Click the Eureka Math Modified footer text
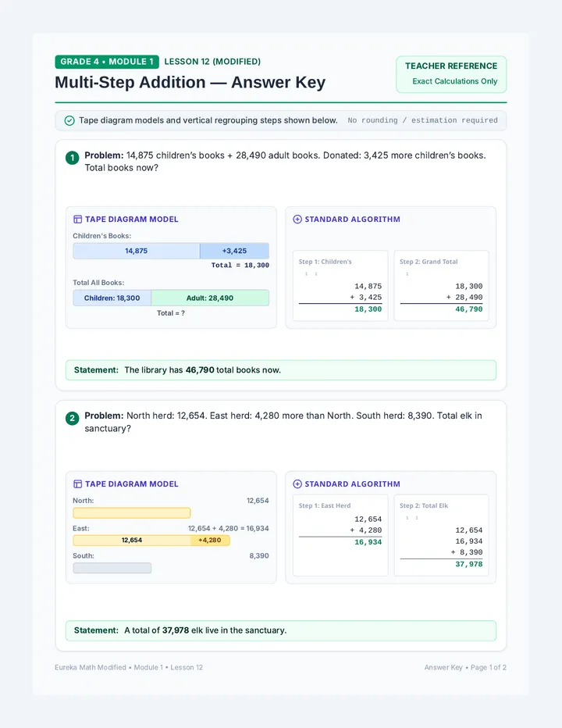Image resolution: width=562 pixels, height=728 pixels. tap(129, 667)
